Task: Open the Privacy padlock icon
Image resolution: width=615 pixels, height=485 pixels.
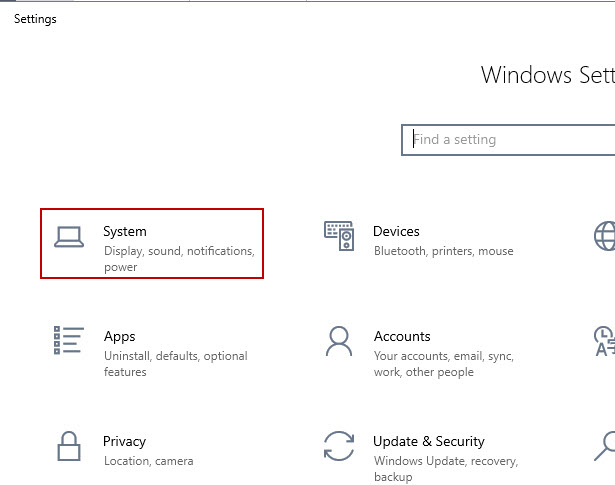Action: point(69,446)
